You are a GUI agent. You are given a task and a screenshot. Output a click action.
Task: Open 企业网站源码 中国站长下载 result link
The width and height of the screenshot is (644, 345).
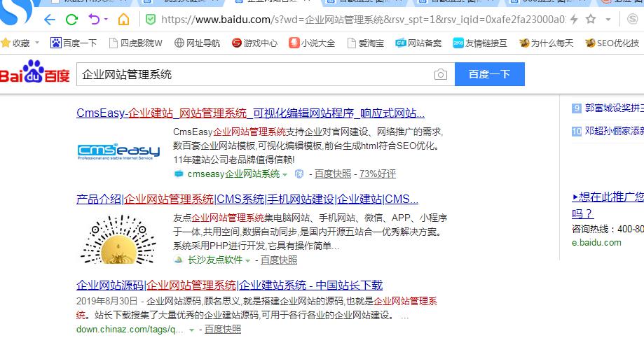(x=229, y=285)
